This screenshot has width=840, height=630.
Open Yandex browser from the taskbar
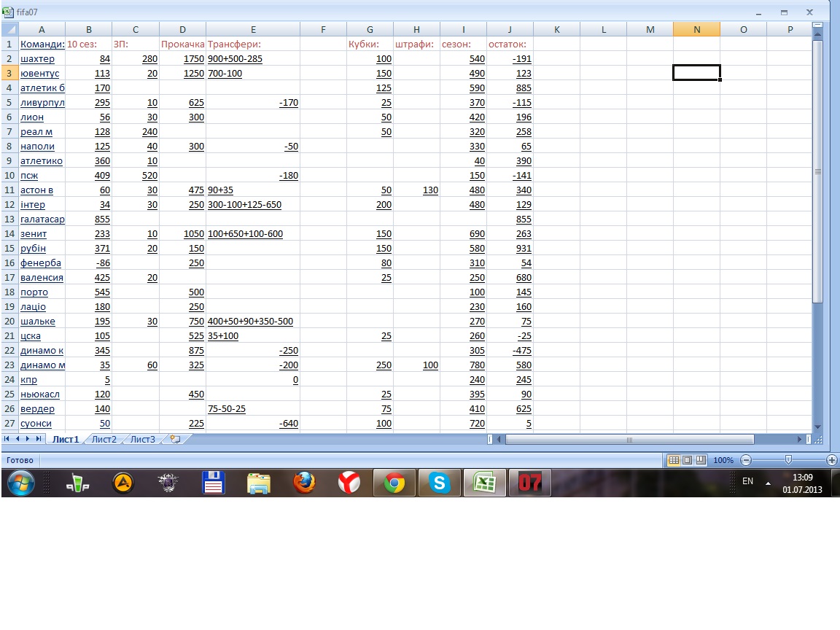(x=349, y=483)
